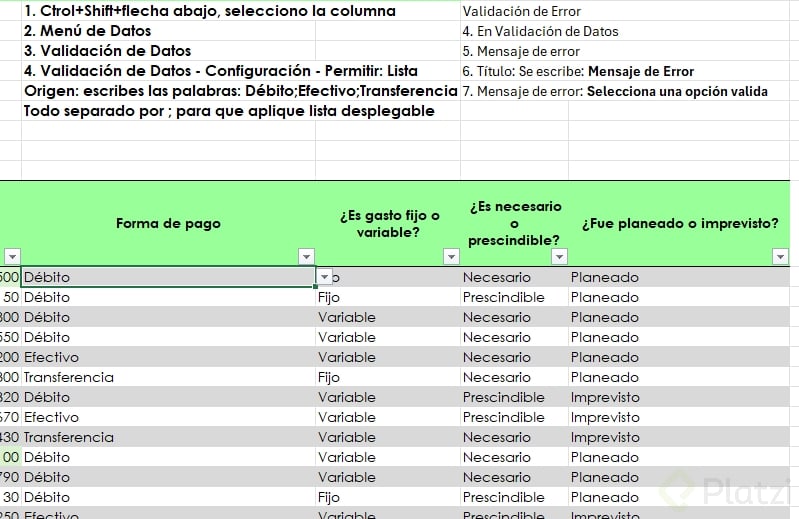Select the cell '6. Título: Se escribe: Mensaje de Error'
This screenshot has height=519, width=799.
[578, 71]
